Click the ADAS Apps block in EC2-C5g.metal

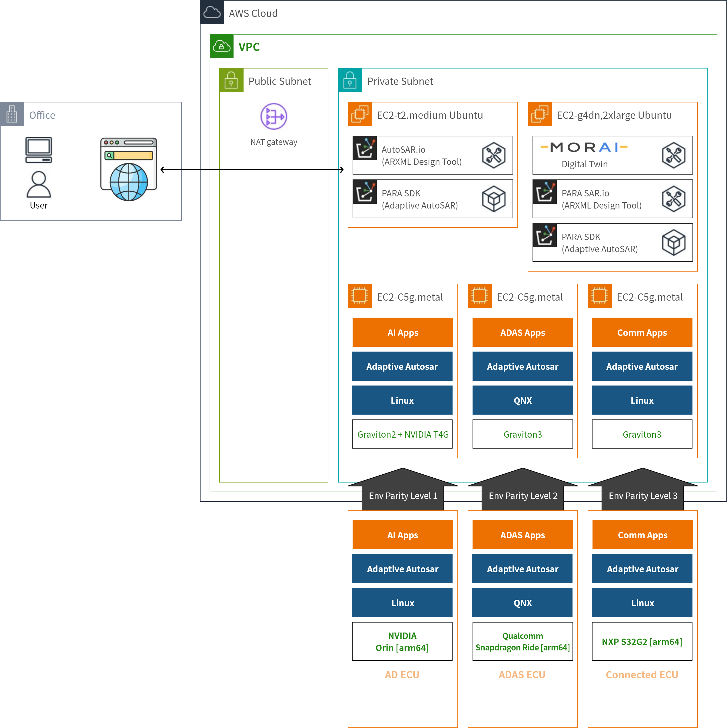click(523, 332)
